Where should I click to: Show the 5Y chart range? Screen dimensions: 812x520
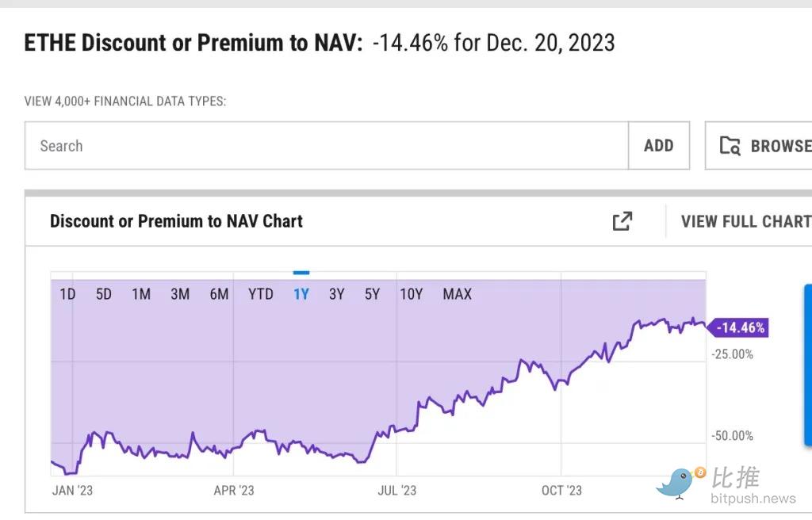[373, 294]
